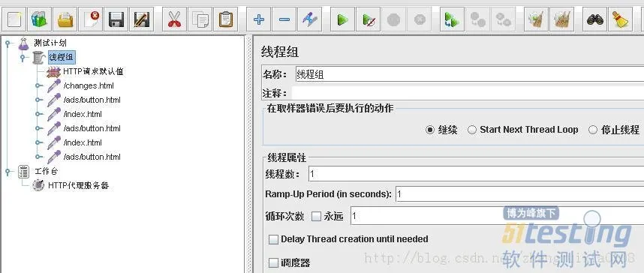Image resolution: width=644 pixels, height=273 pixels.
Task: Start without pauses using crossed play icon
Action: tap(368, 19)
